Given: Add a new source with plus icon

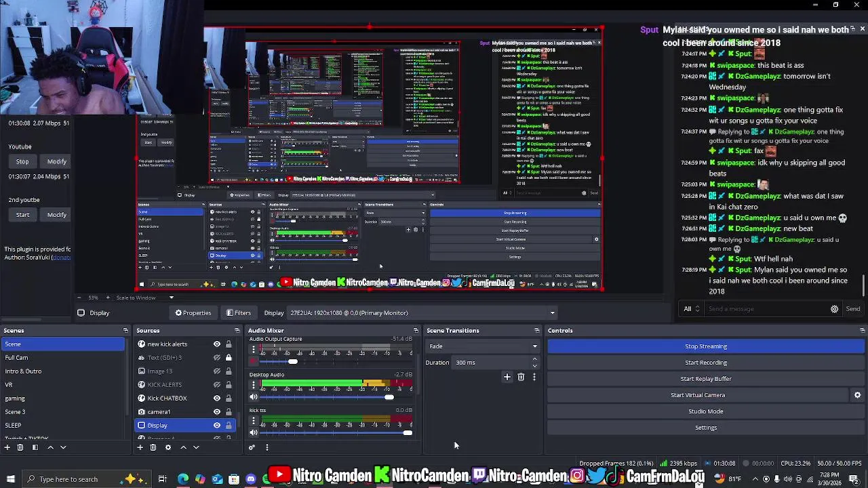Looking at the screenshot, I should coord(140,447).
